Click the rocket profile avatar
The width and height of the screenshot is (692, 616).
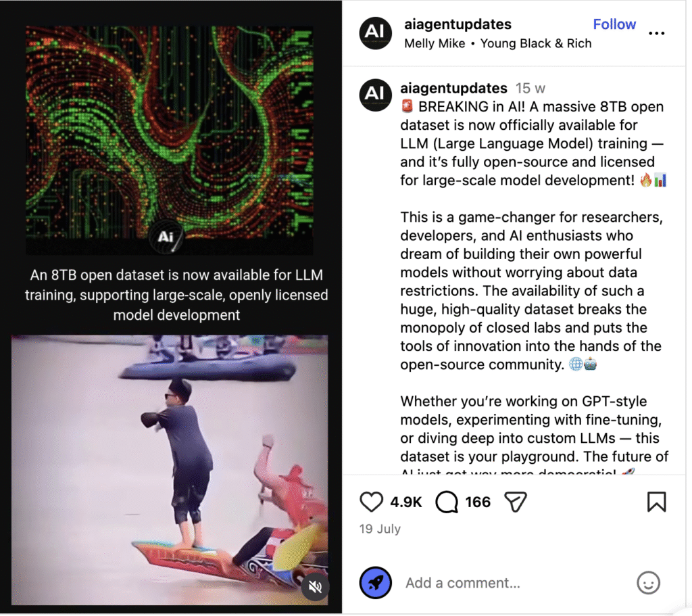tap(376, 583)
